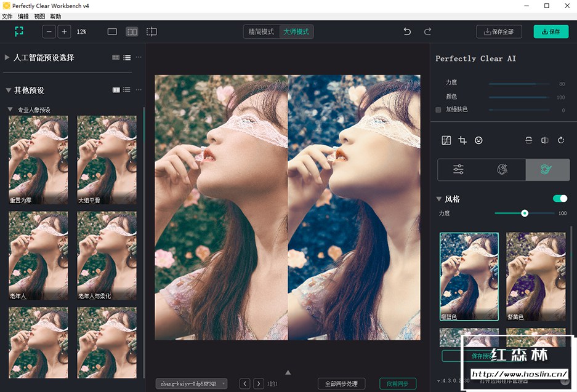This screenshot has height=392, width=577.
Task: Rotate the image clockwise
Action: 561,140
